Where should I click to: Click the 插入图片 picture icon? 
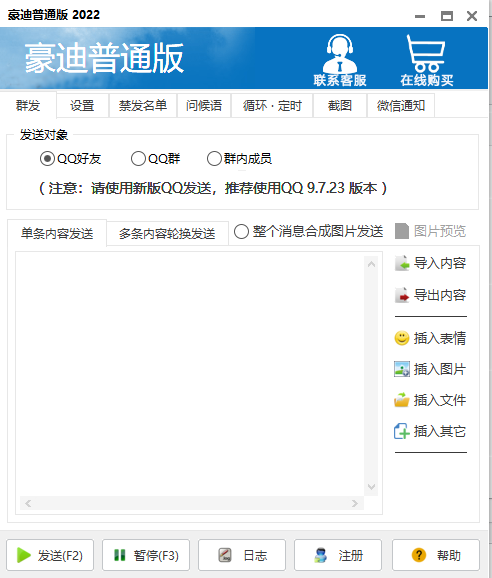pos(402,369)
